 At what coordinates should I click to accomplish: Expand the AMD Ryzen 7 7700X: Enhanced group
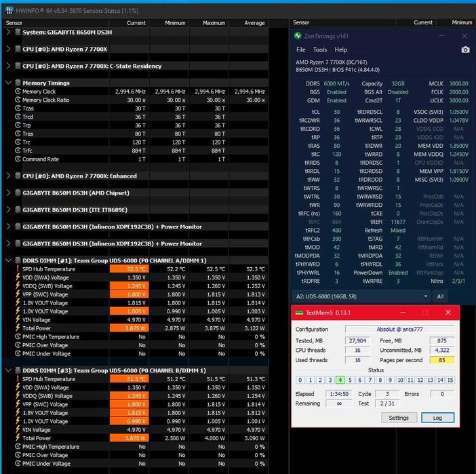pyautogui.click(x=8, y=176)
